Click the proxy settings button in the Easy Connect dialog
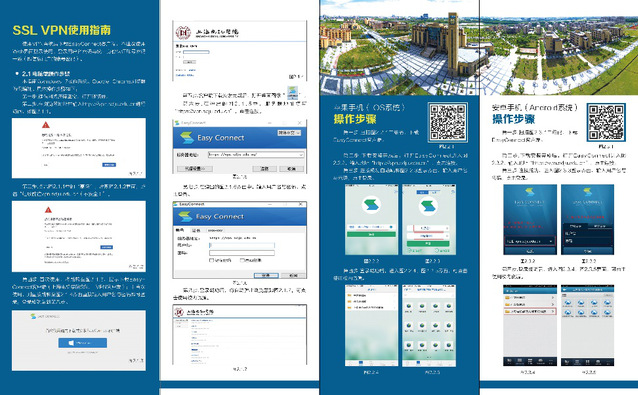 pos(195,168)
